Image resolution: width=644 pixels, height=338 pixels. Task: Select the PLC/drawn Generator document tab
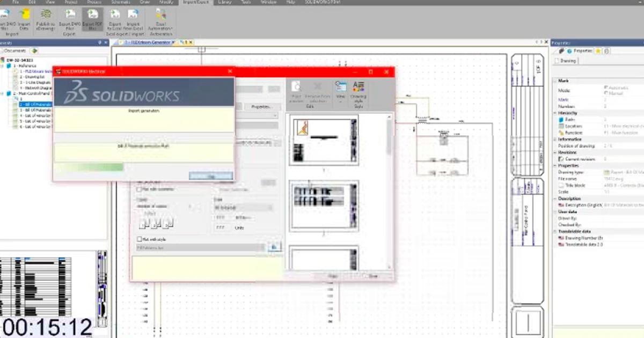coord(148,42)
